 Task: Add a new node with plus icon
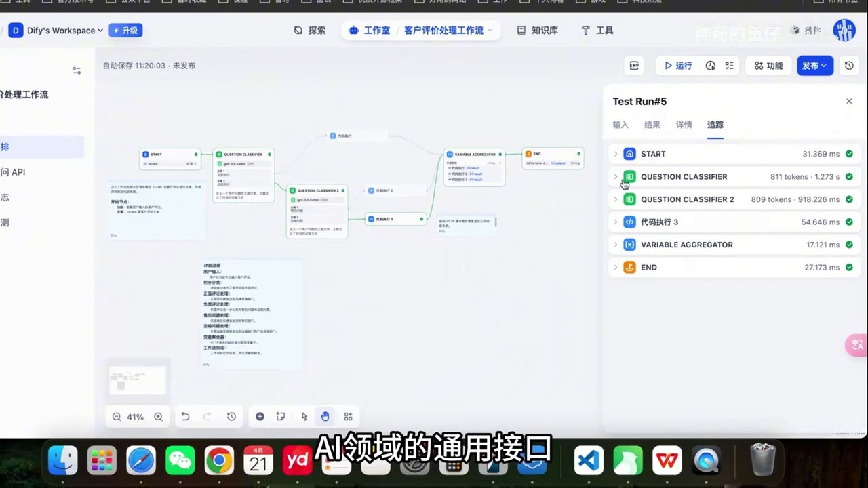(x=260, y=417)
